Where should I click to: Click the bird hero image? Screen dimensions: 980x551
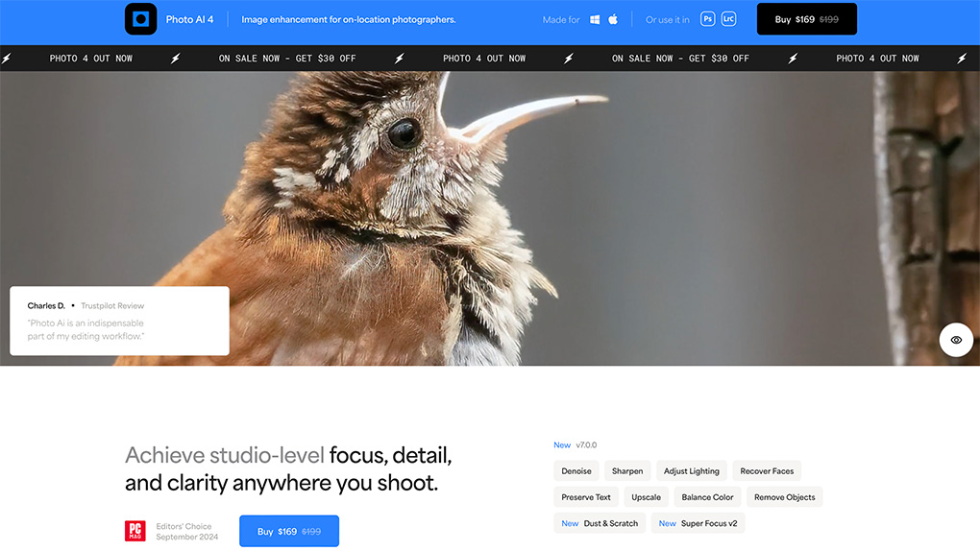[x=490, y=218]
